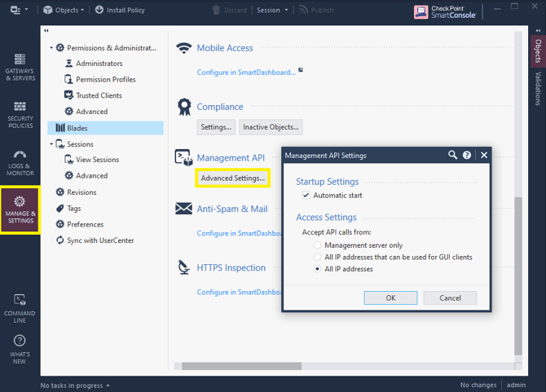546x392 pixels.
Task: Open the Session menu
Action: (271, 11)
